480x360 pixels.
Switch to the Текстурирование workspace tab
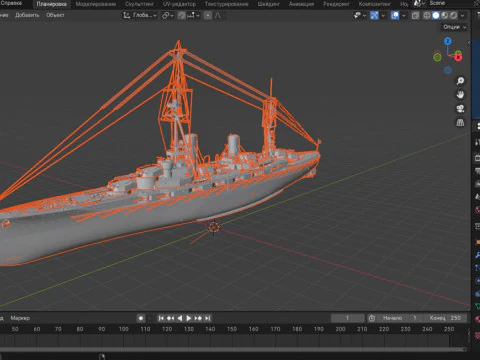tap(226, 4)
